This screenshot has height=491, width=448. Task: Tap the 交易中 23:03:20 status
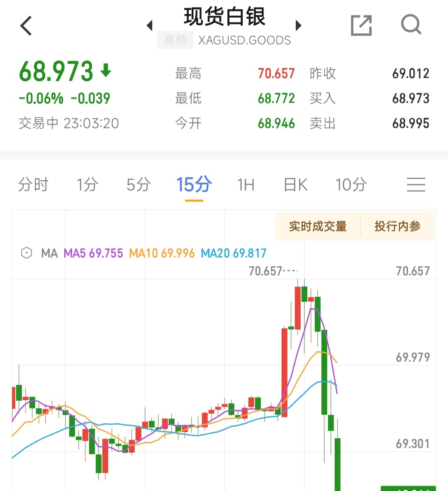tap(69, 123)
